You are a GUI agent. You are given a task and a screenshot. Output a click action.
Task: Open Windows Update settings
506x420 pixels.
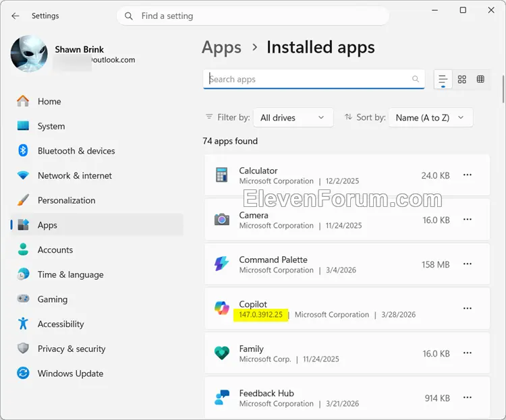pyautogui.click(x=96, y=373)
